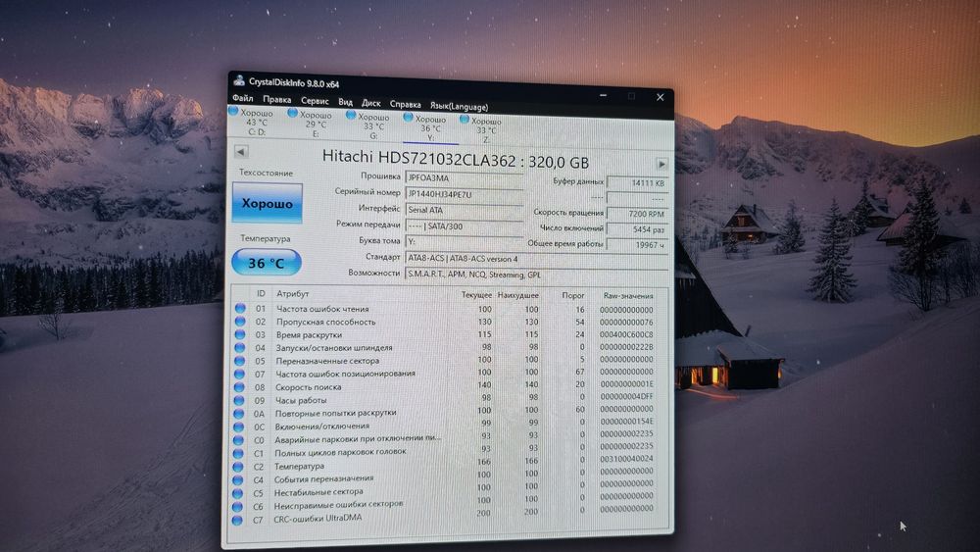The image size is (980, 552).
Task: Click status icon of attribute 09
Action: point(239,400)
